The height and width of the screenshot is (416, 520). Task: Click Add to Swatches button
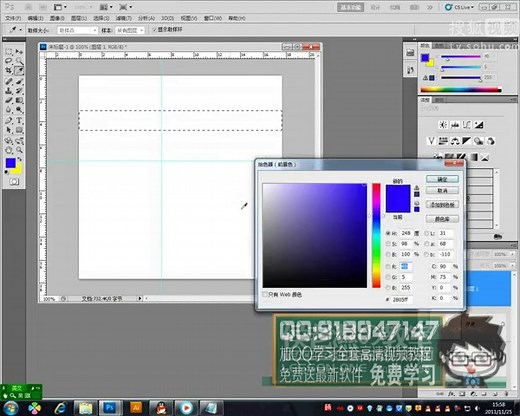pos(442,205)
